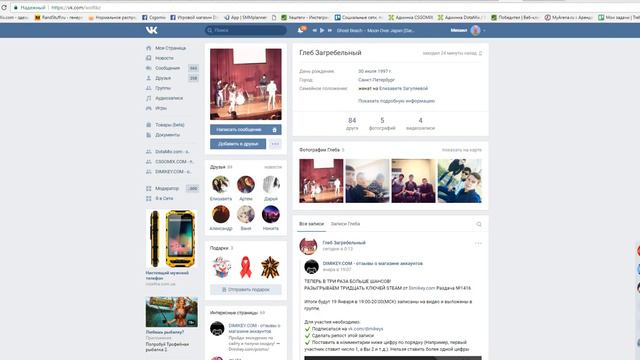
Task: Click the browser address bar with vk.com
Action: tap(318, 7)
